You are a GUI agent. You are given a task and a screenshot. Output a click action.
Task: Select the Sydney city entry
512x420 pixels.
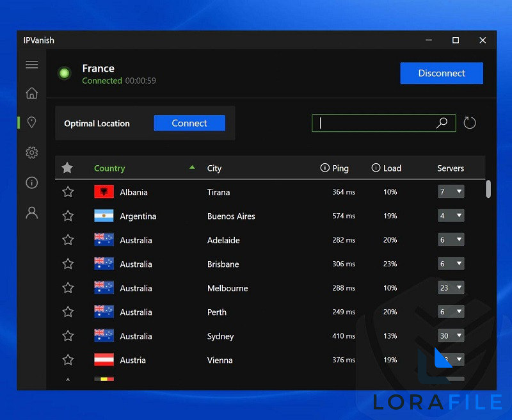(220, 336)
